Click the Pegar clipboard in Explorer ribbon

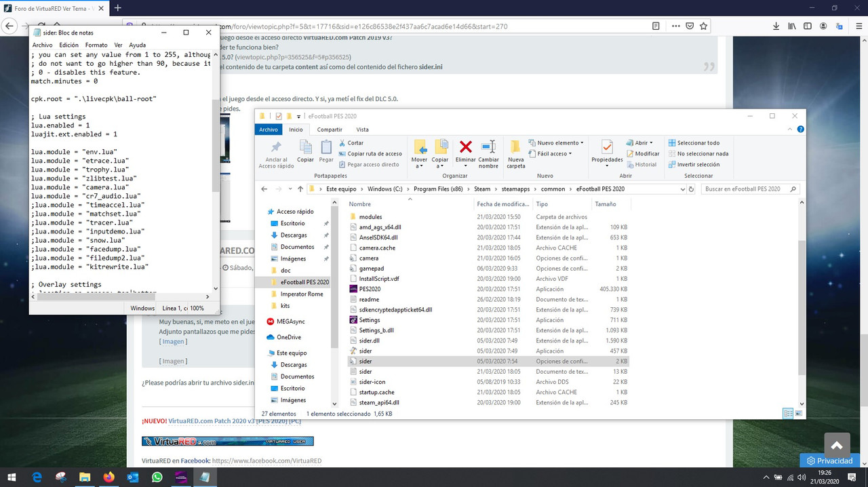[x=326, y=151]
